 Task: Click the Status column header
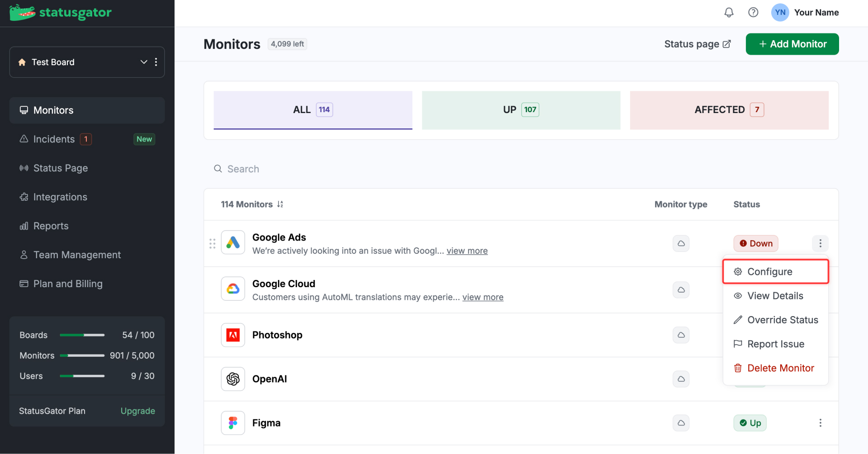click(x=746, y=204)
